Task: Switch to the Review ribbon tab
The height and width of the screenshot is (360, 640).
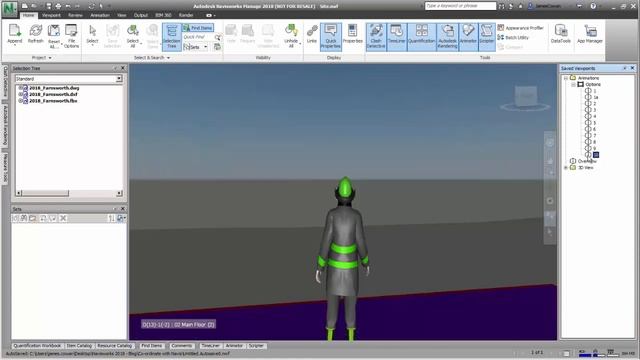Action: (75, 15)
